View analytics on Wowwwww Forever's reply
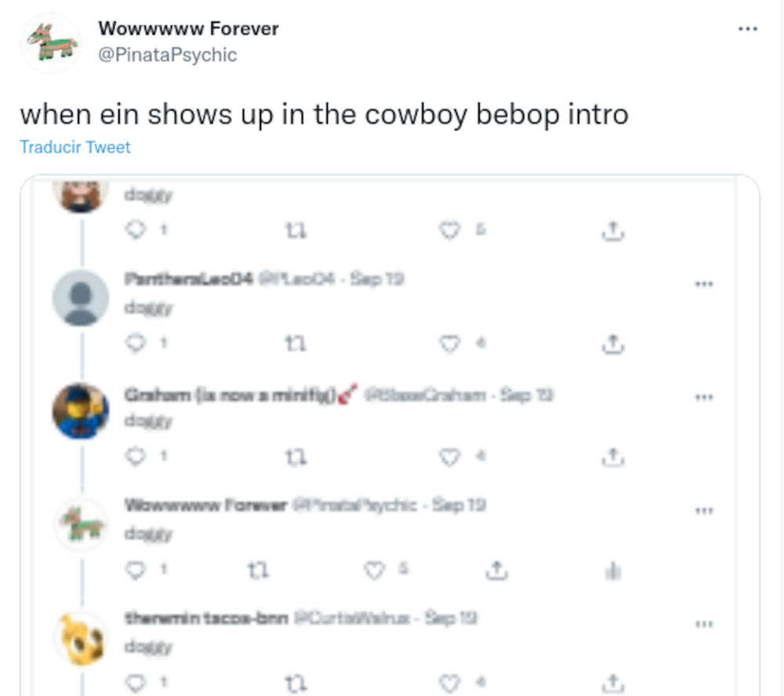The height and width of the screenshot is (696, 784). coord(613,571)
